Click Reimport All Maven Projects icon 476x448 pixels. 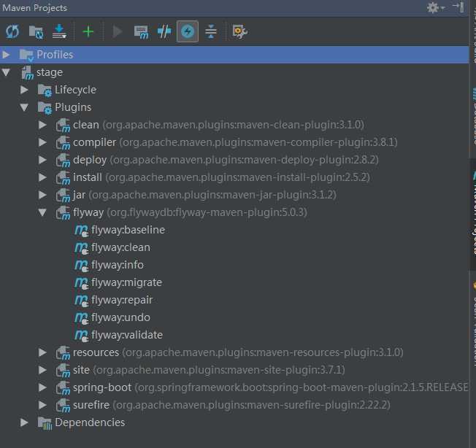click(12, 31)
